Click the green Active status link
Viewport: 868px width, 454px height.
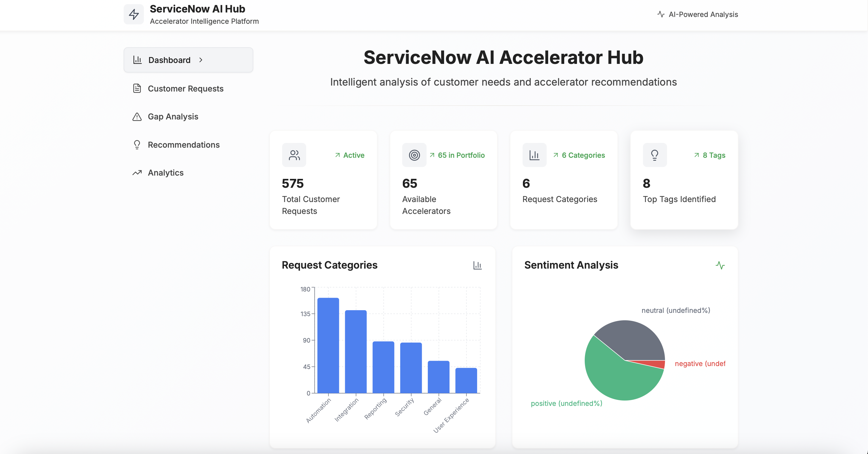pos(353,155)
